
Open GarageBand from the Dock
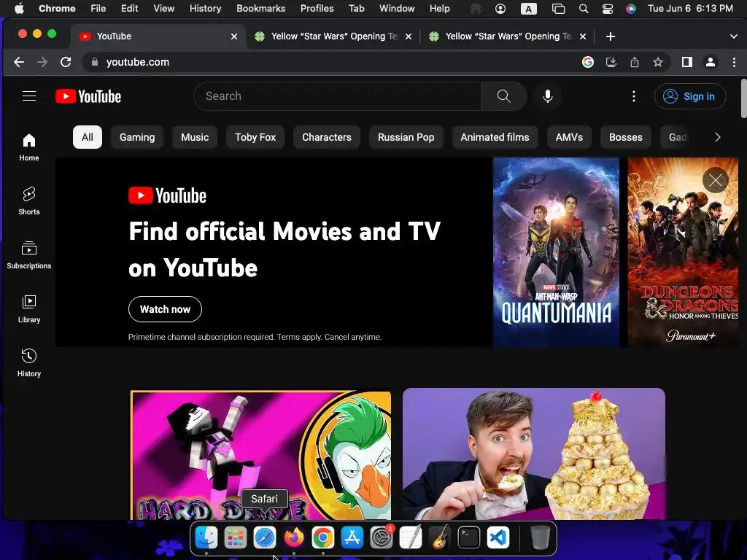[x=440, y=537]
